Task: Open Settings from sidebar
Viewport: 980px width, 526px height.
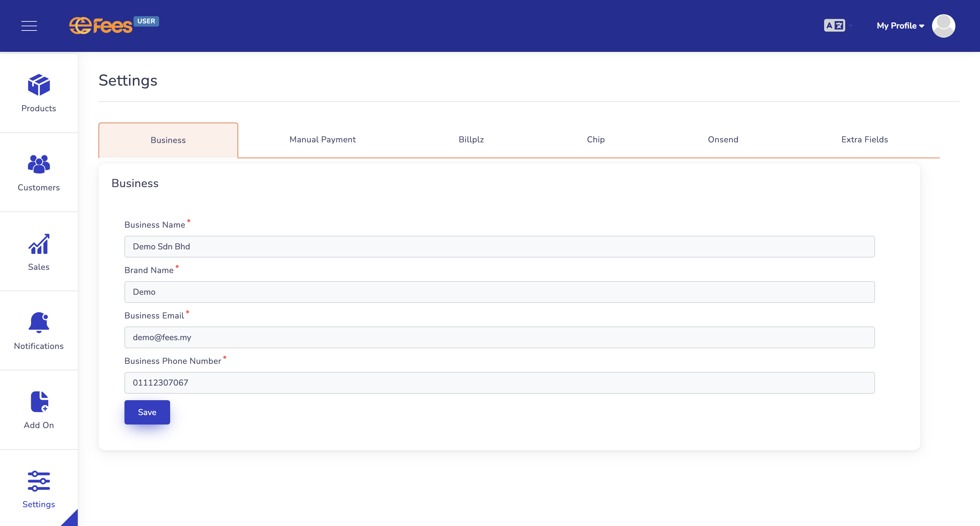Action: pyautogui.click(x=39, y=488)
